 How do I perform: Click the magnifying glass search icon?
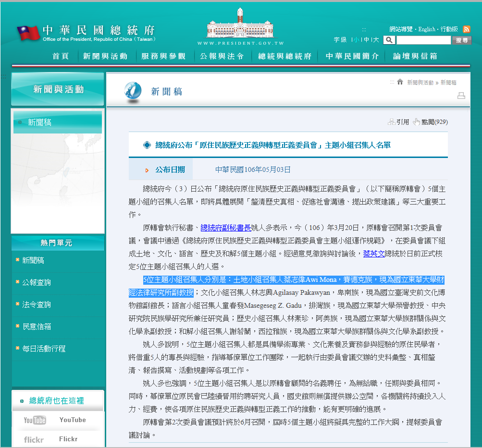click(x=389, y=40)
